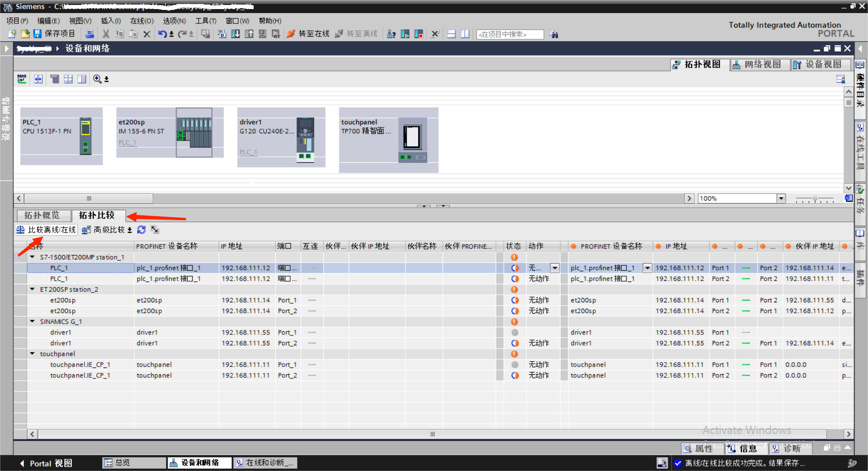The height and width of the screenshot is (471, 868).
Task: Click 高级比较 advanced compare button
Action: coord(107,230)
